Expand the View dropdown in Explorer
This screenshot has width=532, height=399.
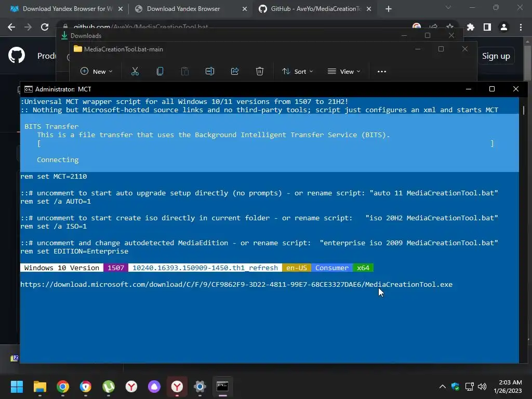[344, 71]
